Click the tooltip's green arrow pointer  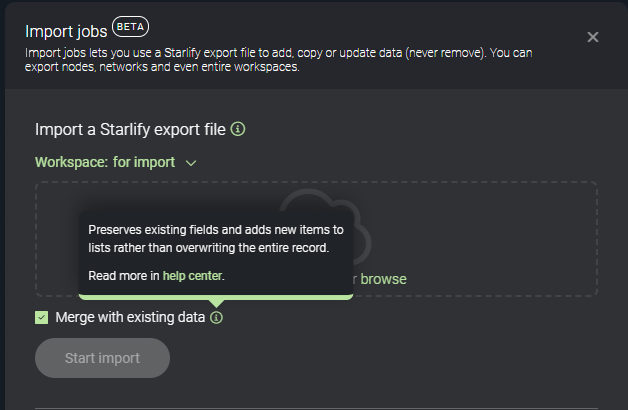coord(216,303)
